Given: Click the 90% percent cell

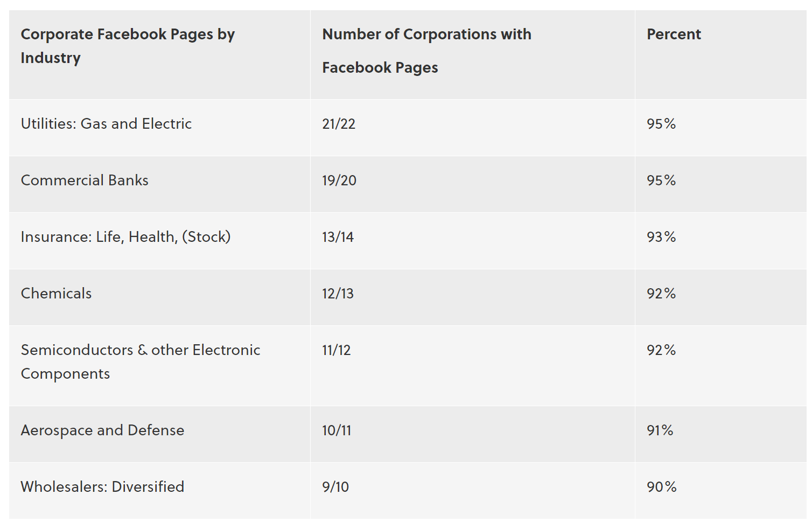Looking at the screenshot, I should point(661,487).
